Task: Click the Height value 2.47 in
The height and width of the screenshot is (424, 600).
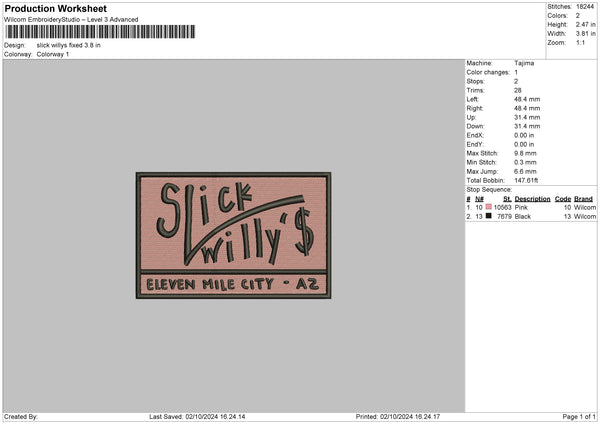Action: (585, 24)
